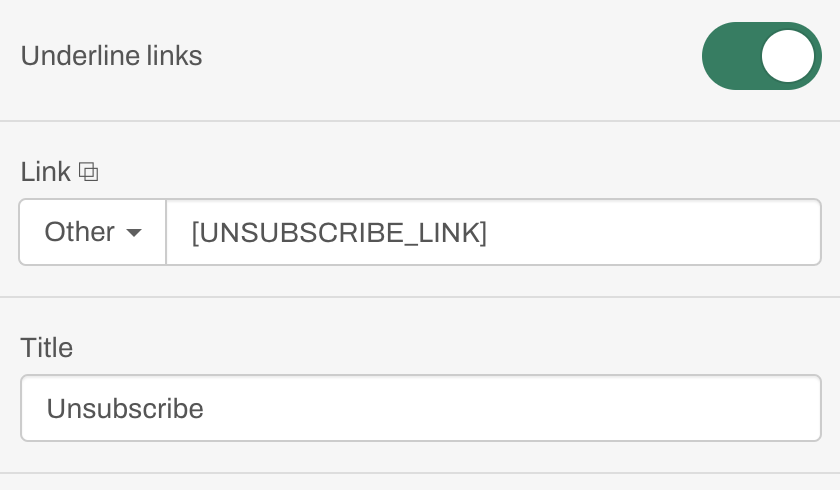Place cursor after [UNSUBSCRIBE_LINK] text
Image resolution: width=840 pixels, height=490 pixels.
click(489, 232)
